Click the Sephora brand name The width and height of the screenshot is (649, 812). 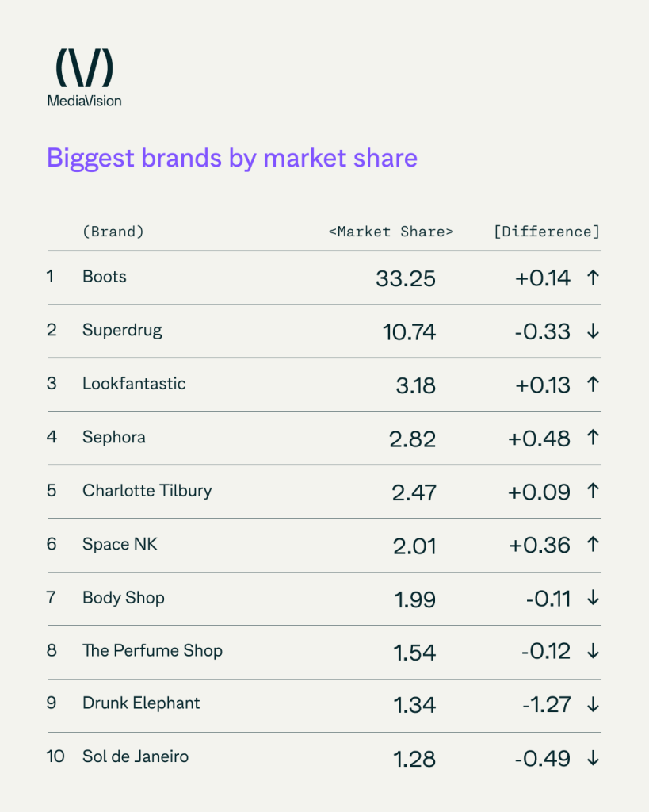(x=114, y=437)
